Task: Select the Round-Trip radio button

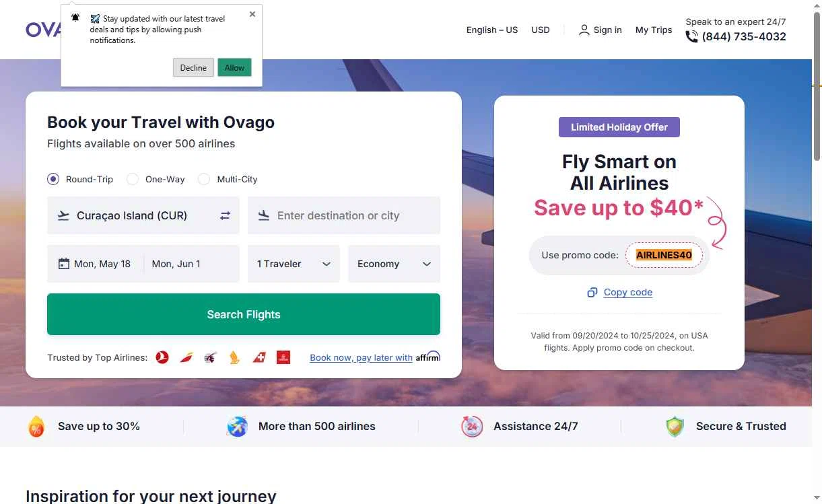Action: (x=53, y=179)
